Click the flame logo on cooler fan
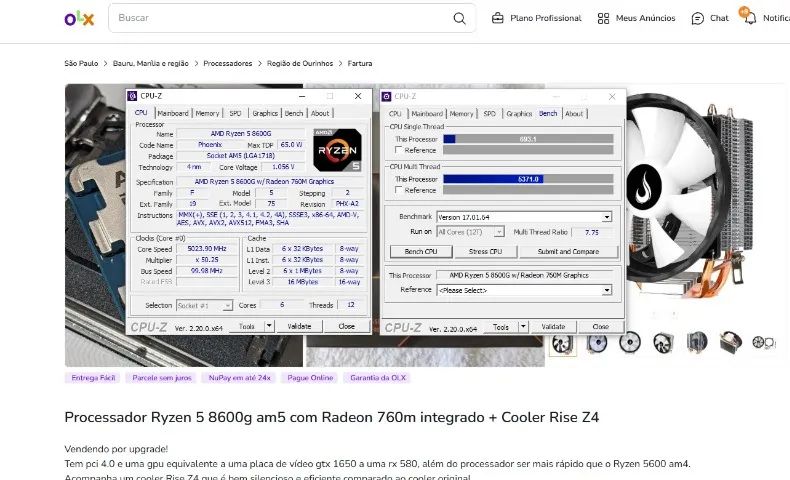Image resolution: width=790 pixels, height=480 pixels. click(x=644, y=186)
